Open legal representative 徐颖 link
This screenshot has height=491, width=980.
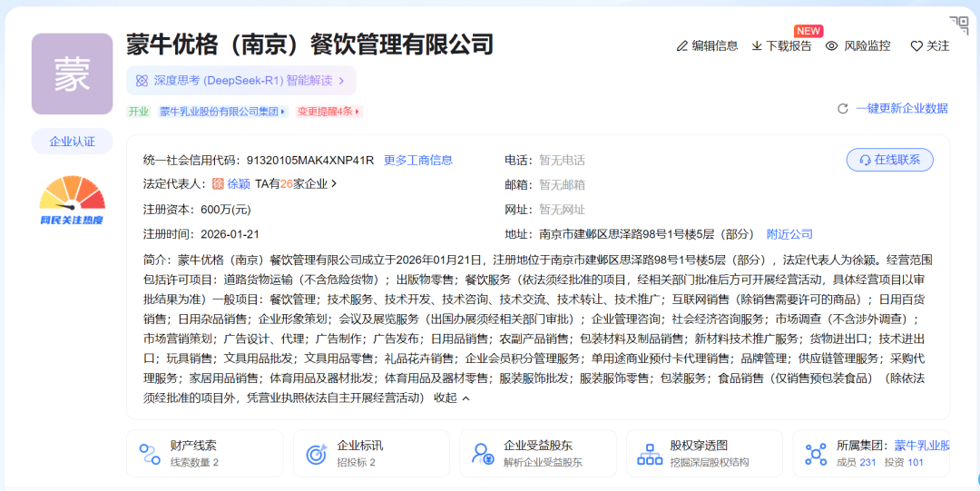point(239,184)
